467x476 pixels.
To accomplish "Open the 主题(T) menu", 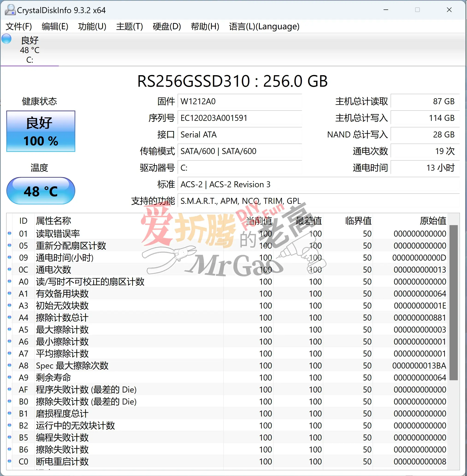I will (130, 26).
